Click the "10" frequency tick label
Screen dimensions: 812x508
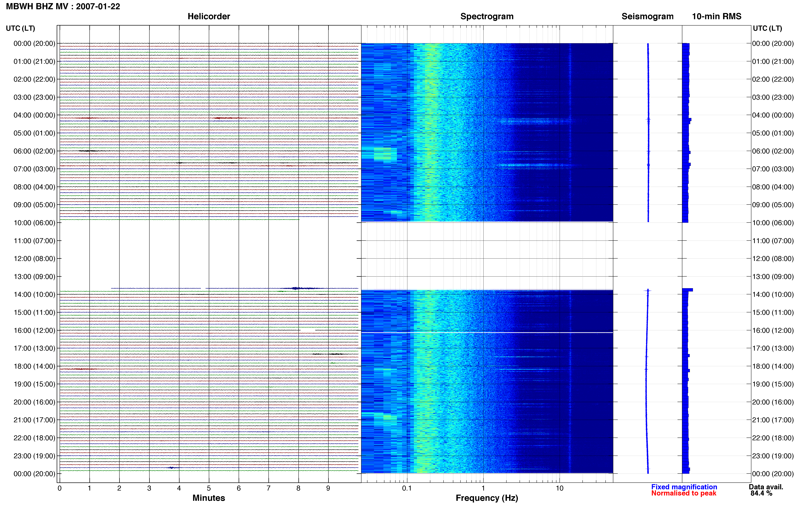pos(559,488)
